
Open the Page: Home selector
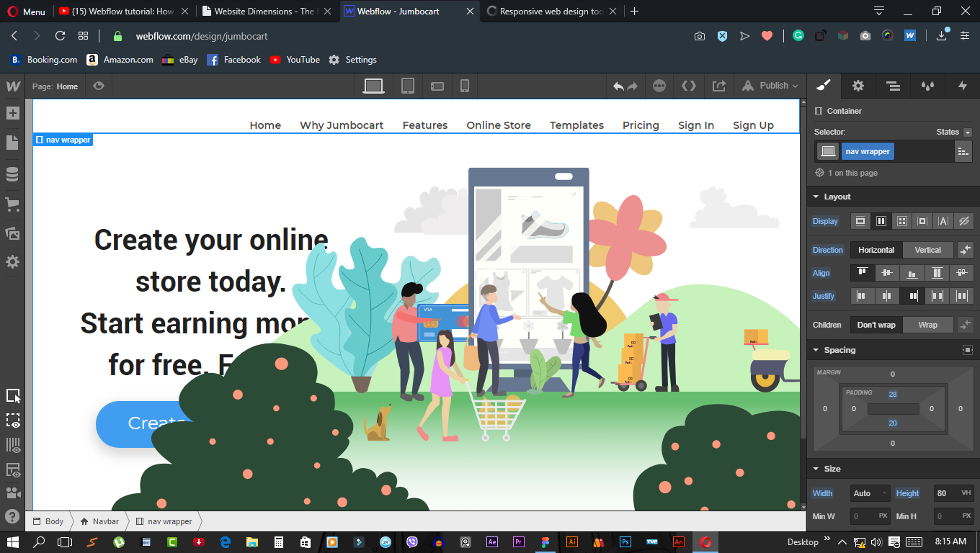point(55,86)
